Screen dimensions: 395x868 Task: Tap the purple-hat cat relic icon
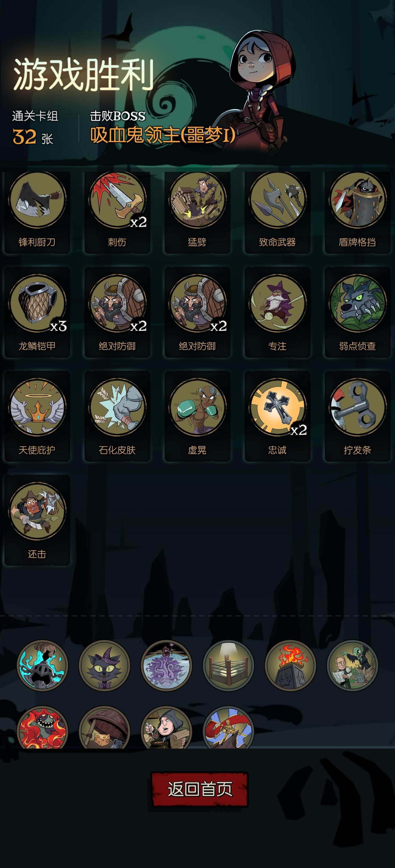tap(104, 666)
